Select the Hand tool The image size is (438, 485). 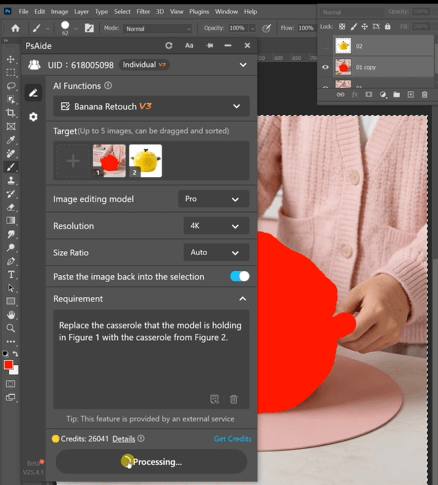coord(11,315)
